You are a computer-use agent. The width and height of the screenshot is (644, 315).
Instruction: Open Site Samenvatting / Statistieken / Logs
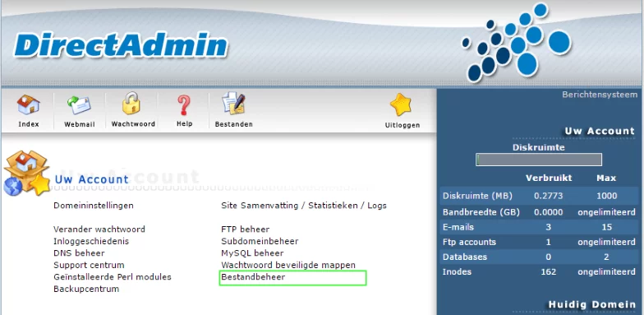point(304,206)
